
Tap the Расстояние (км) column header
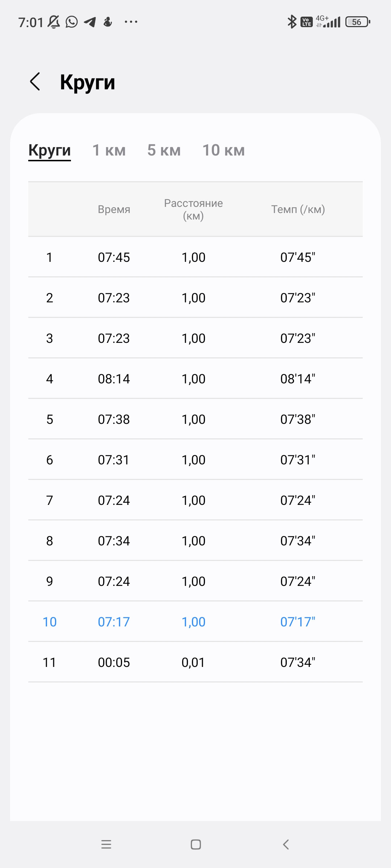point(193,209)
